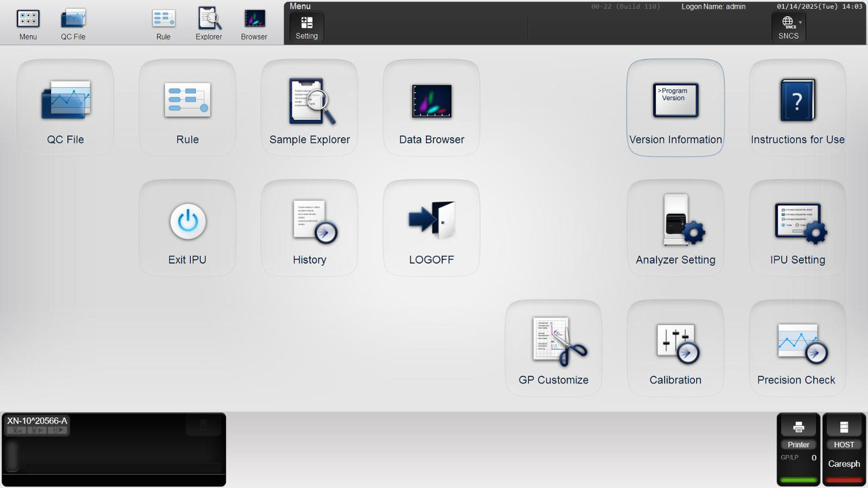Click the Explorer toolbar shortcut
868x488 pixels.
(209, 24)
